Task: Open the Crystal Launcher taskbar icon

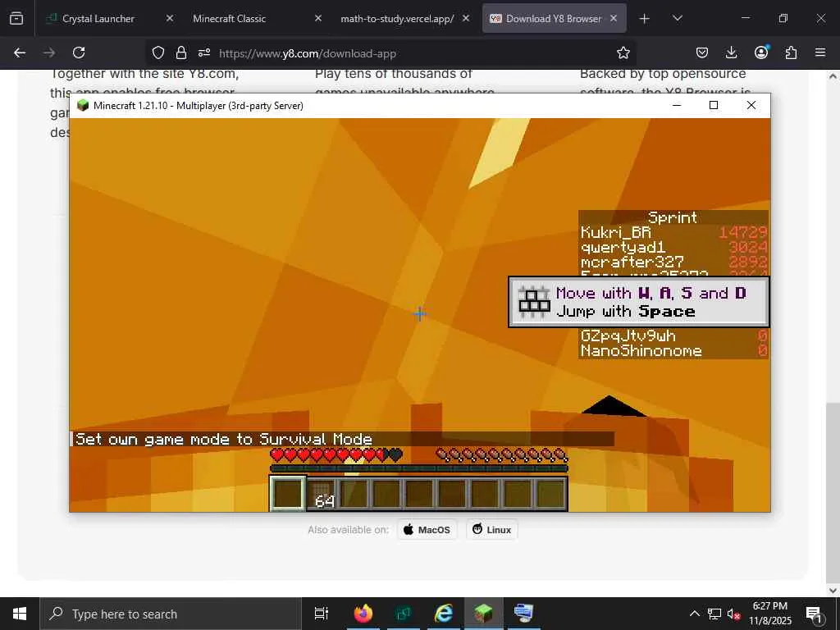Action: (x=404, y=614)
